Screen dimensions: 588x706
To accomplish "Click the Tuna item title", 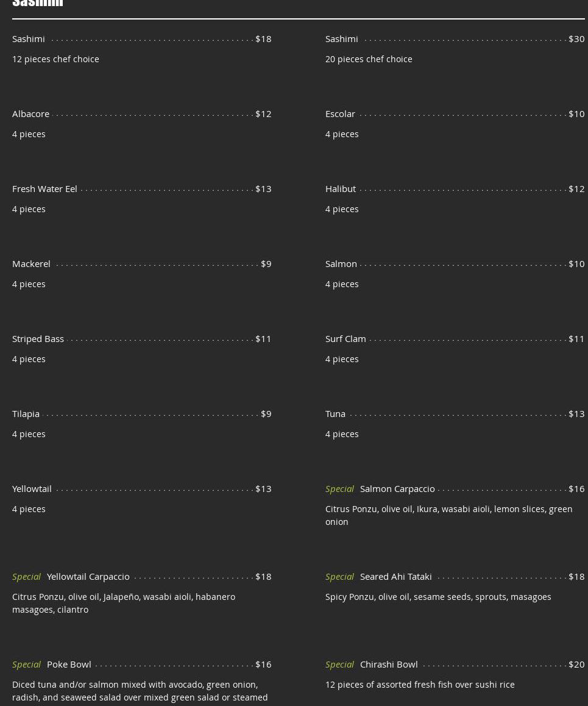I will coord(335,413).
